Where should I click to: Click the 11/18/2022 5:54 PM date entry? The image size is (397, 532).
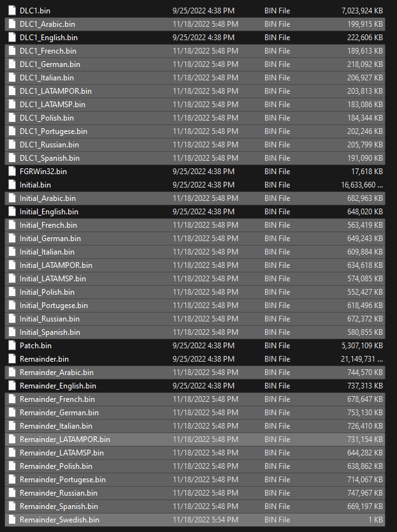point(205,519)
